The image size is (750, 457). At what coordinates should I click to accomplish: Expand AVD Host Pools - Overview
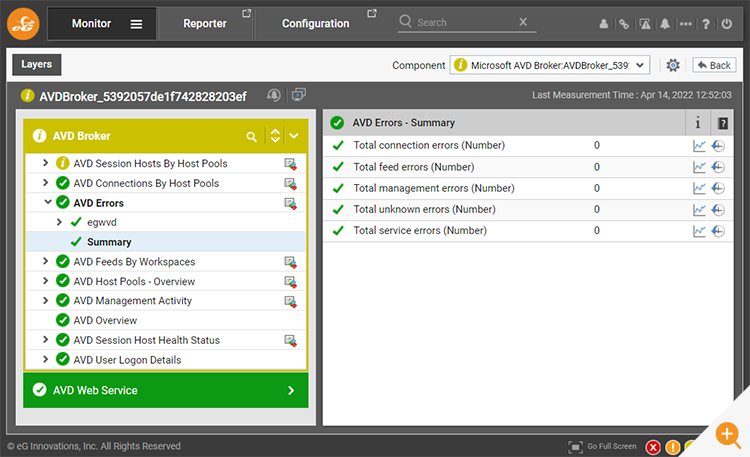pos(45,281)
